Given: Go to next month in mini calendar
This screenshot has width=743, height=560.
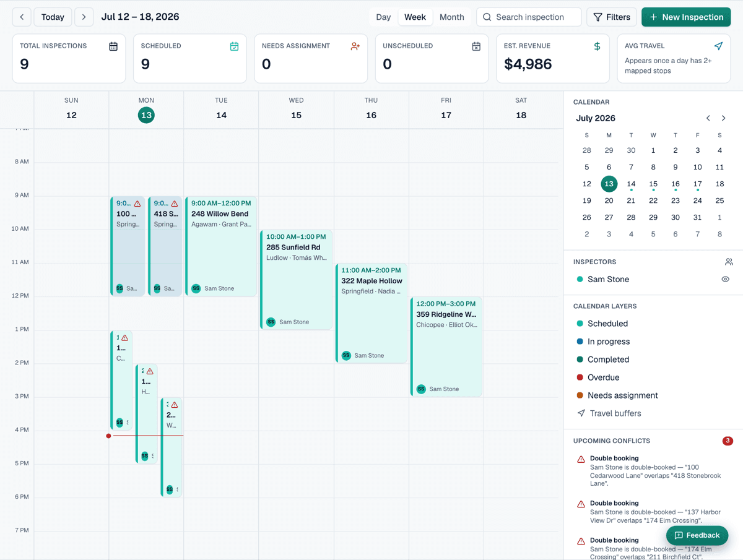Looking at the screenshot, I should pyautogui.click(x=723, y=118).
